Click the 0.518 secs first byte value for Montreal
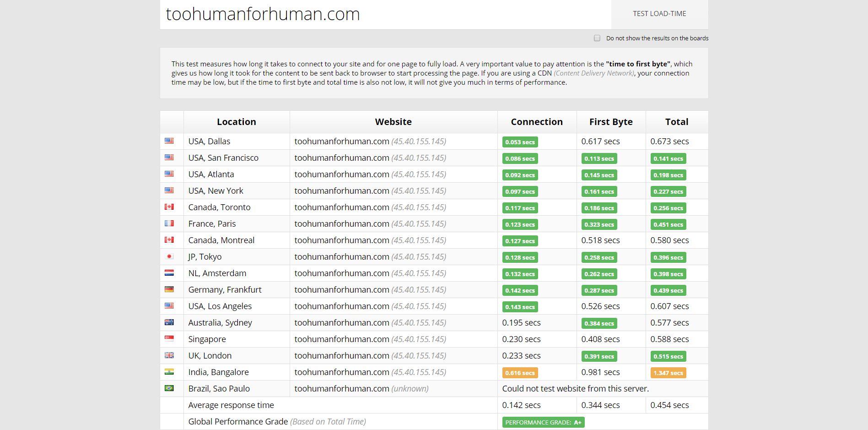 600,240
